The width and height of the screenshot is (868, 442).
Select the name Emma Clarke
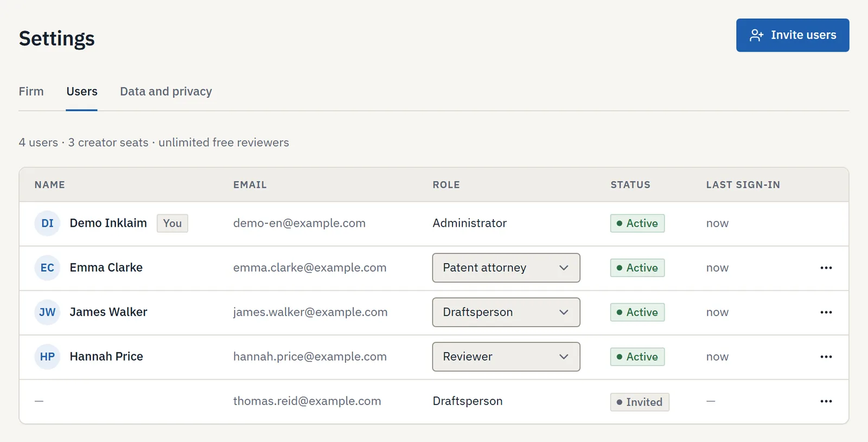(106, 267)
